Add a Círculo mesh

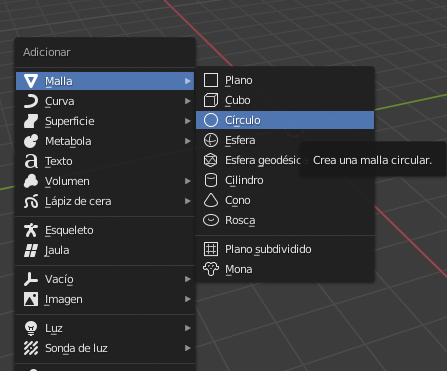point(285,120)
